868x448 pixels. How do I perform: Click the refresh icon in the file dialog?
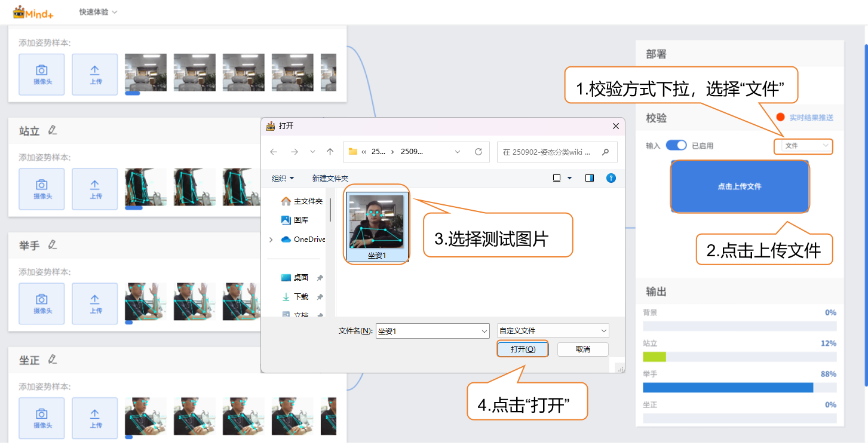pyautogui.click(x=478, y=152)
